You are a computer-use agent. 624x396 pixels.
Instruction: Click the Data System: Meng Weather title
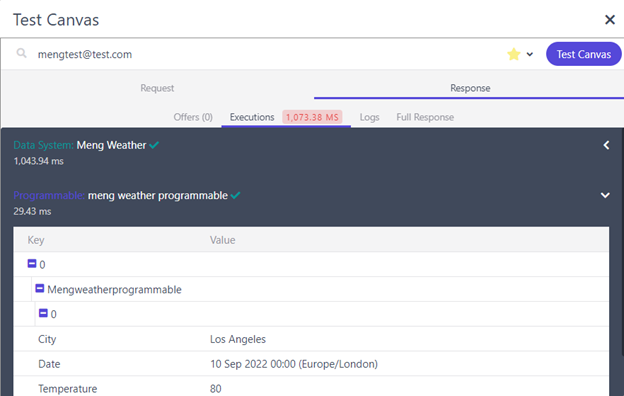[x=80, y=145]
